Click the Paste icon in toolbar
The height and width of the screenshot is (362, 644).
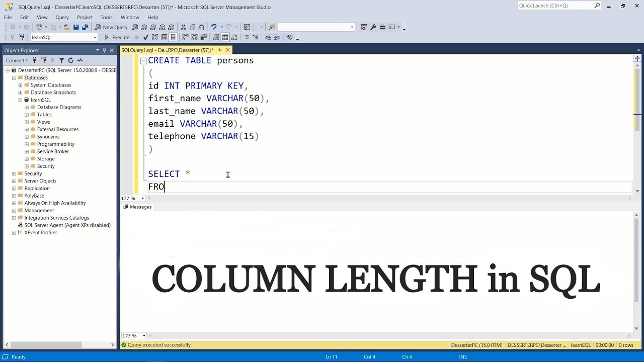[201, 27]
